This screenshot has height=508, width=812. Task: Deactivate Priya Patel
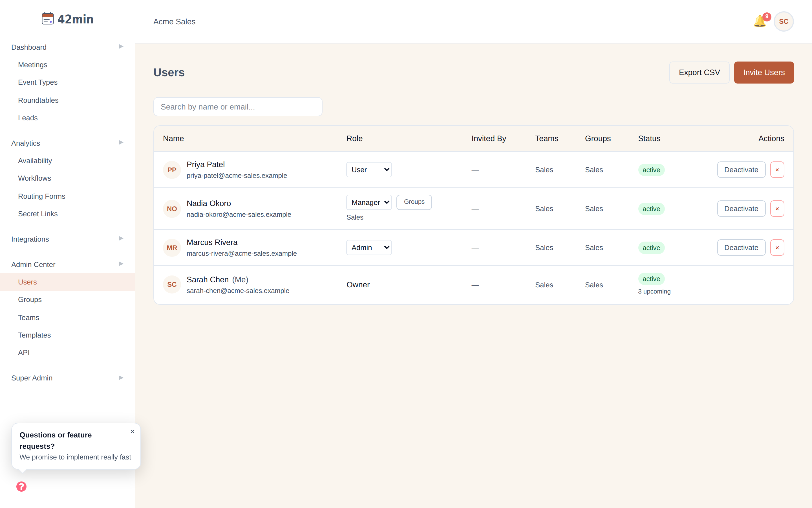pos(741,170)
